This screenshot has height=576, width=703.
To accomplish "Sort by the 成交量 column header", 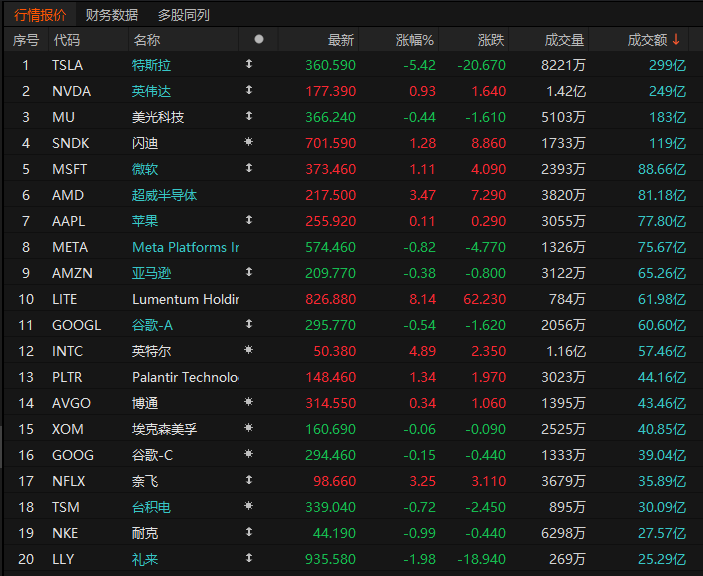I will (x=564, y=40).
